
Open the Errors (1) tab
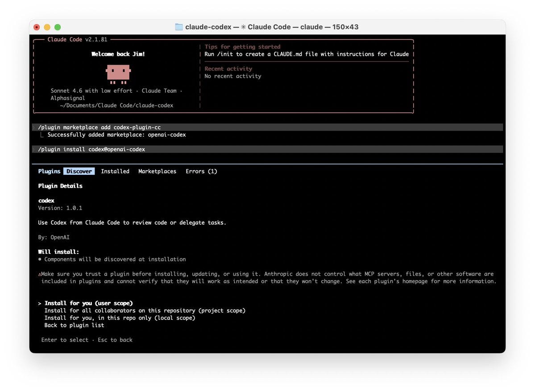click(x=201, y=171)
